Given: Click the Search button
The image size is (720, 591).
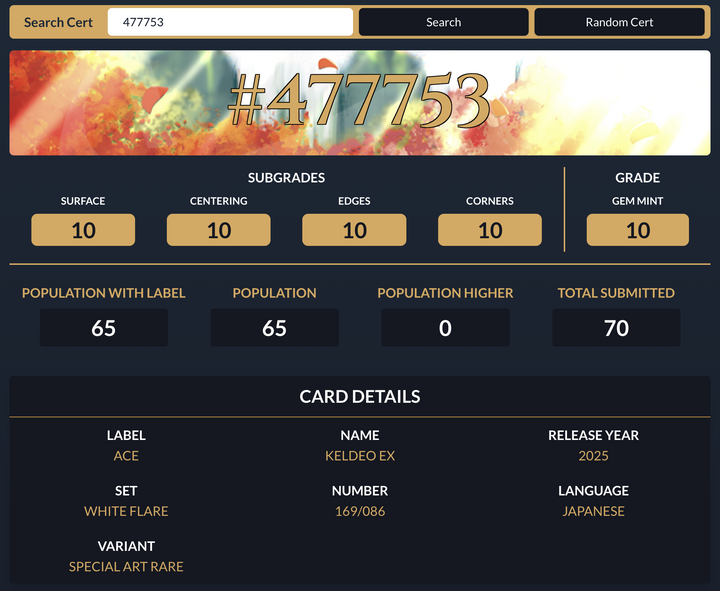Looking at the screenshot, I should click(x=443, y=22).
